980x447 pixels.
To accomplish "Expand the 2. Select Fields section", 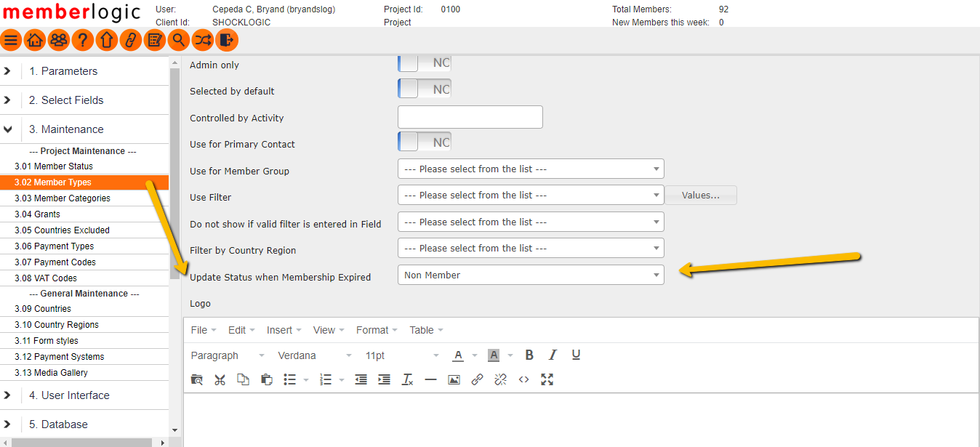I will [84, 100].
